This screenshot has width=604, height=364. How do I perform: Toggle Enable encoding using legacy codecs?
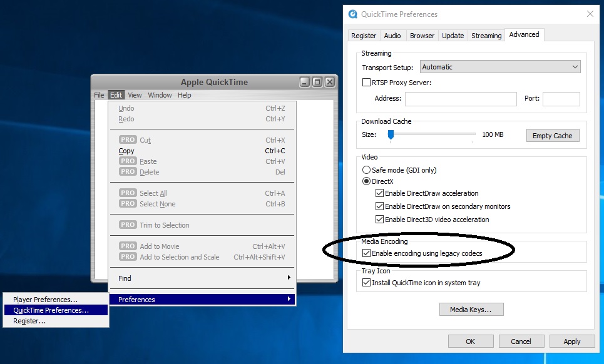pos(366,253)
